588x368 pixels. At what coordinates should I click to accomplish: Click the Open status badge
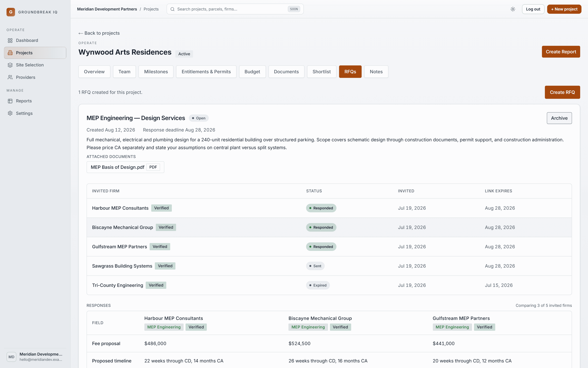pyautogui.click(x=198, y=118)
